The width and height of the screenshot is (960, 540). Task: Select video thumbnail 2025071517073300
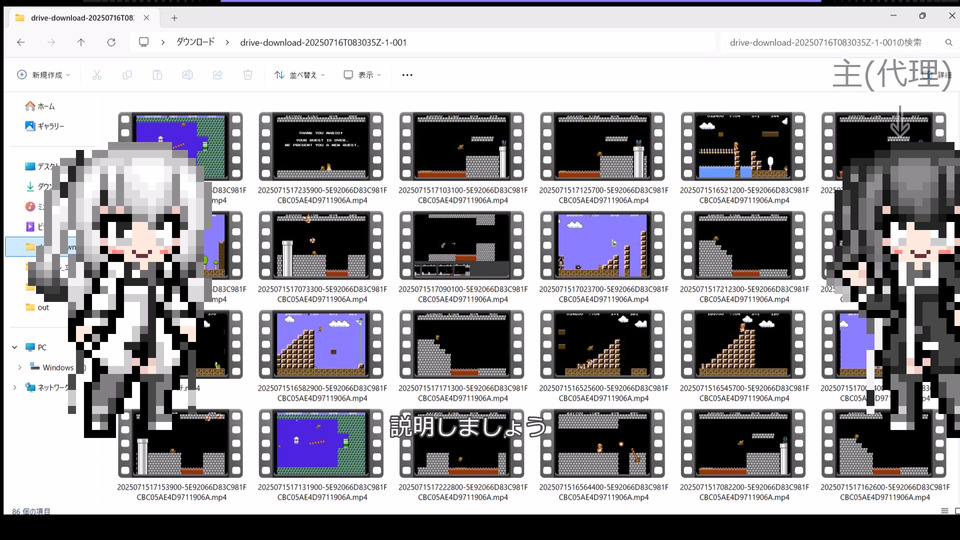pyautogui.click(x=321, y=246)
